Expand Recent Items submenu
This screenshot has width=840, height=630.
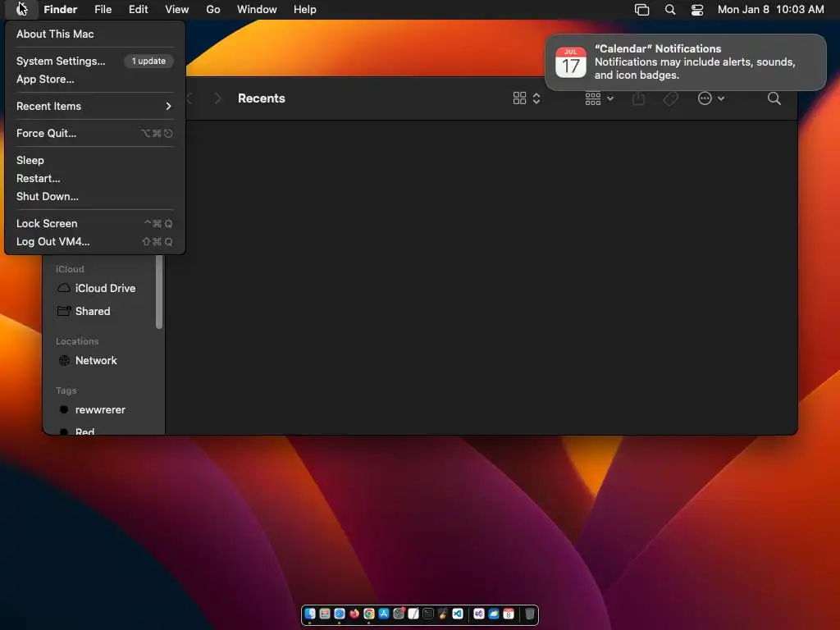pyautogui.click(x=94, y=106)
